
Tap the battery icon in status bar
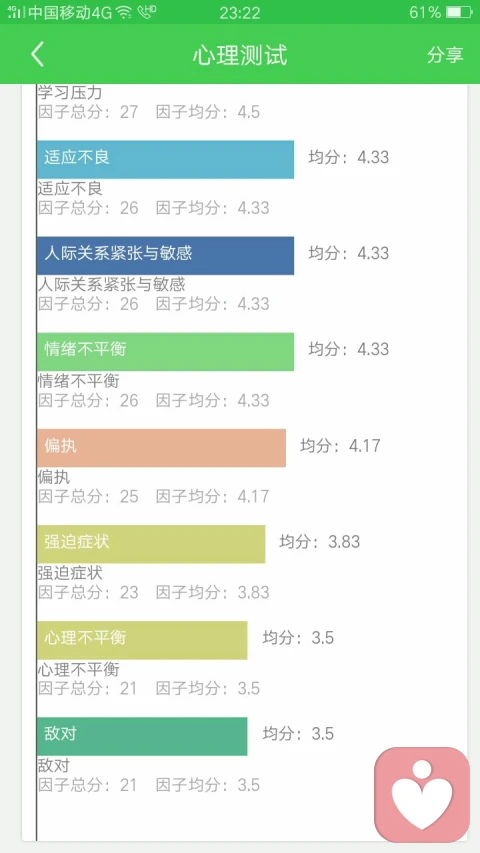pyautogui.click(x=459, y=12)
